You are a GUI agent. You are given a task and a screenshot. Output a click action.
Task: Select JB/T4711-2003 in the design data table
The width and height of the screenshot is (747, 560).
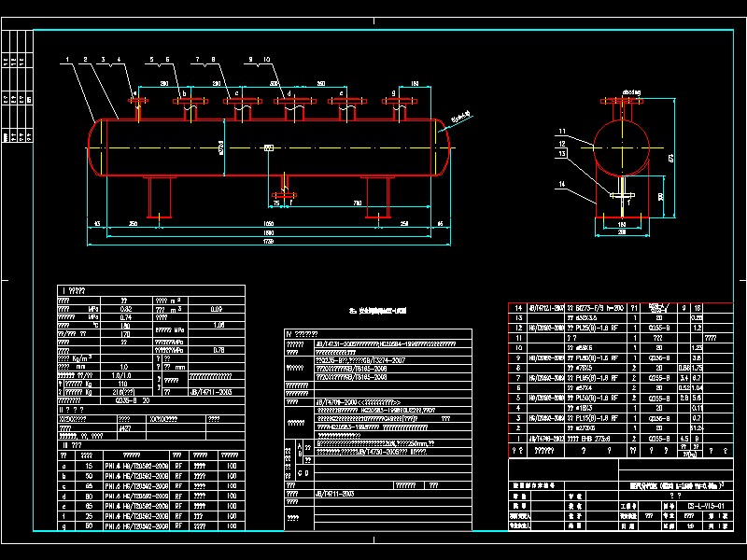tap(211, 392)
